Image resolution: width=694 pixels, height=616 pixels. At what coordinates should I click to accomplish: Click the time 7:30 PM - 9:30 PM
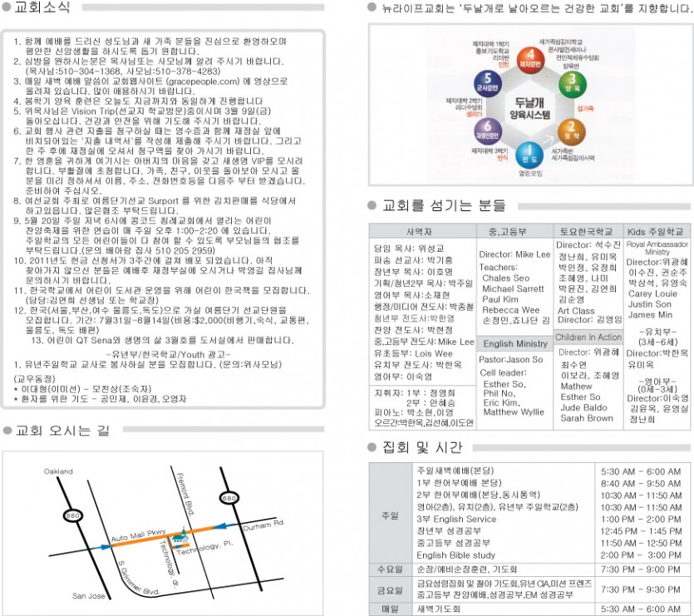coord(641,590)
